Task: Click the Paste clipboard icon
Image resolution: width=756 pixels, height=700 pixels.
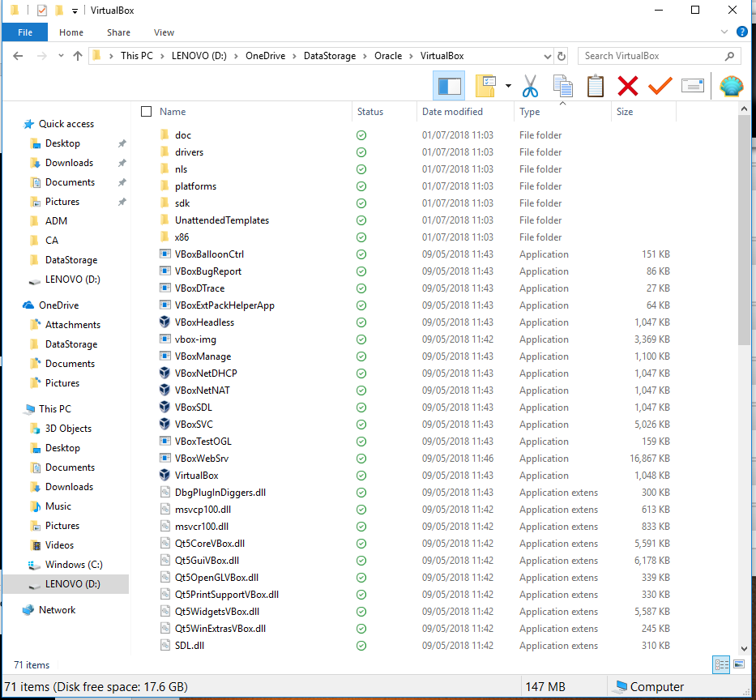Action: click(596, 85)
